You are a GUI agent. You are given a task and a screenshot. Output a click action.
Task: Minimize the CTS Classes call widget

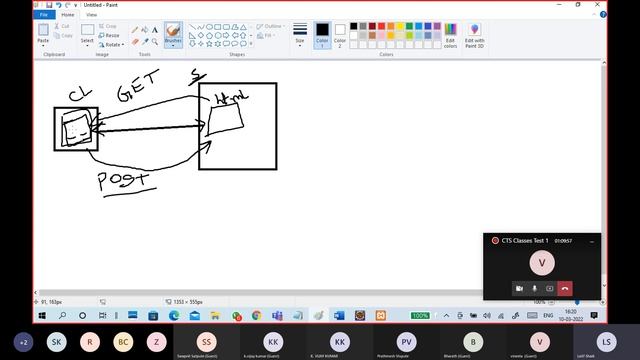click(x=592, y=241)
